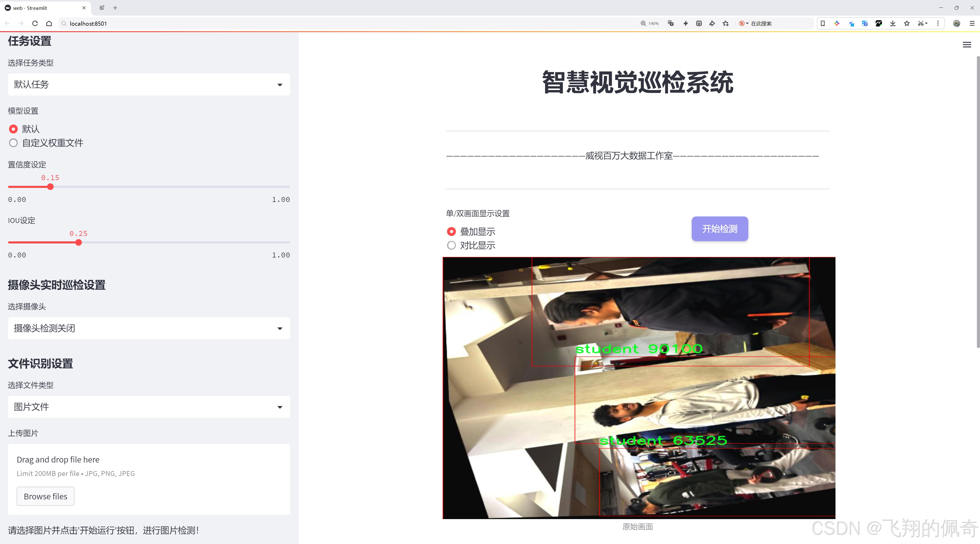The height and width of the screenshot is (544, 980).
Task: Click the smiley face icon in address bar
Action: coord(699,24)
